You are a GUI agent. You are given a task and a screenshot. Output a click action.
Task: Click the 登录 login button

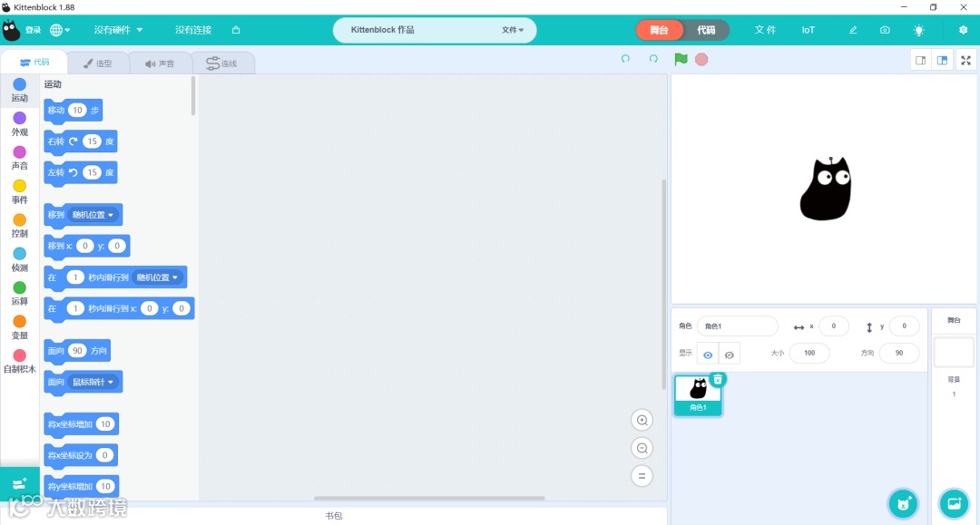34,30
